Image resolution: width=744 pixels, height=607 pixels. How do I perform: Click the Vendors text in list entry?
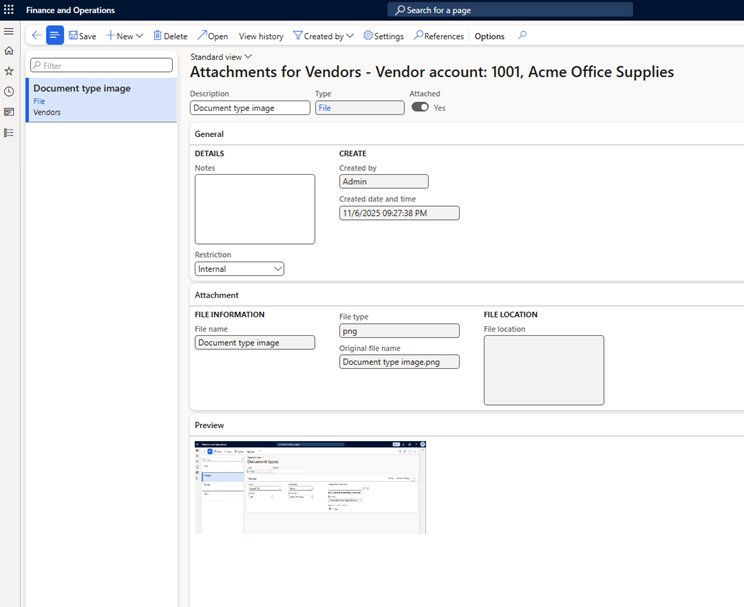[47, 112]
